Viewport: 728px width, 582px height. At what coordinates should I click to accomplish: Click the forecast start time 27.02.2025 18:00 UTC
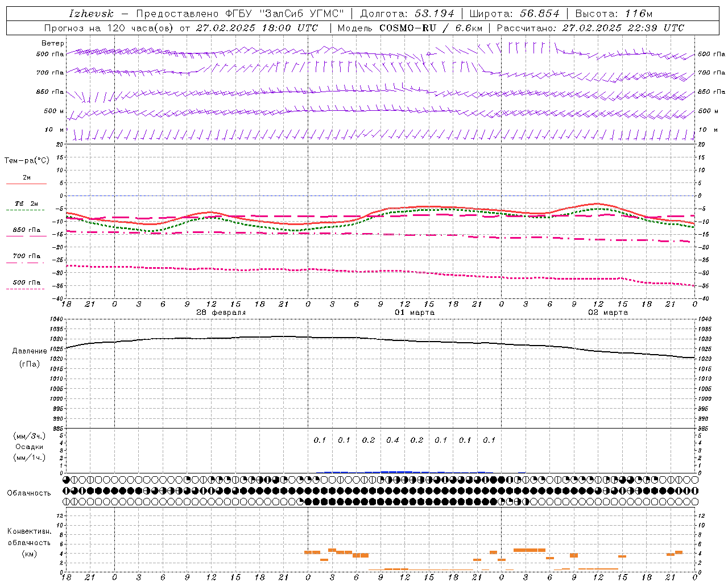tap(257, 28)
